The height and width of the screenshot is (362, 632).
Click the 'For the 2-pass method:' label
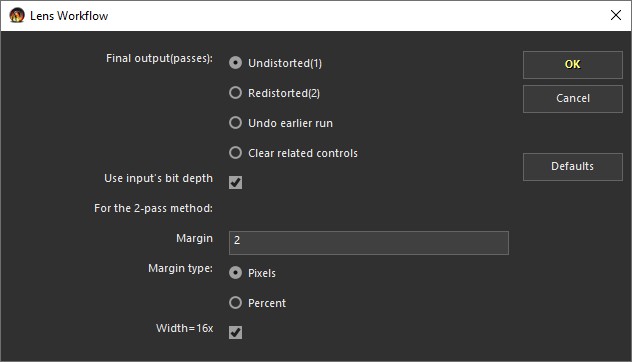pyautogui.click(x=153, y=208)
